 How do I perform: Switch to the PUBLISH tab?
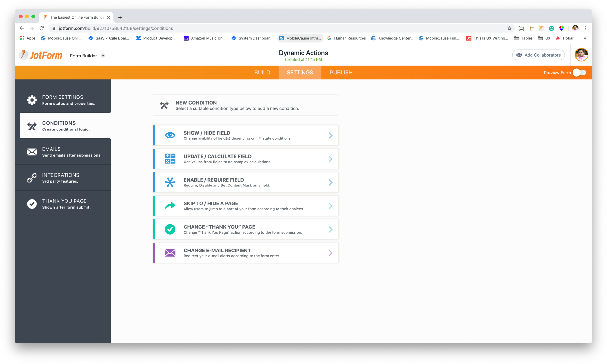tap(341, 72)
